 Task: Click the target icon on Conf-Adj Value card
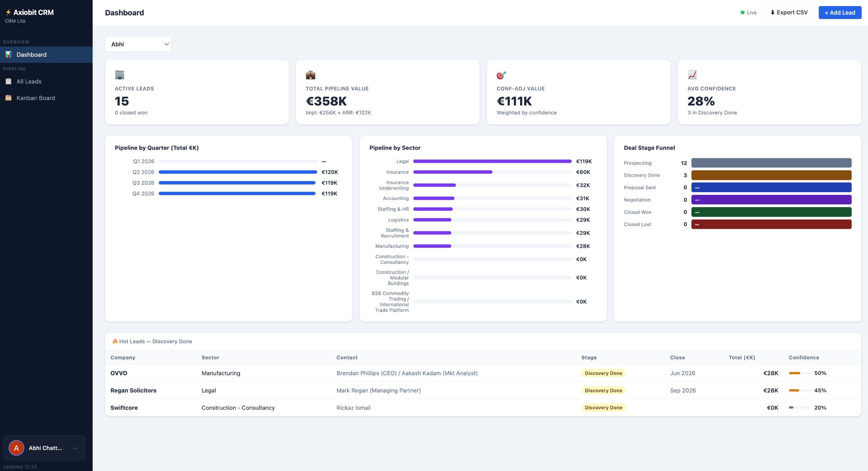point(502,75)
